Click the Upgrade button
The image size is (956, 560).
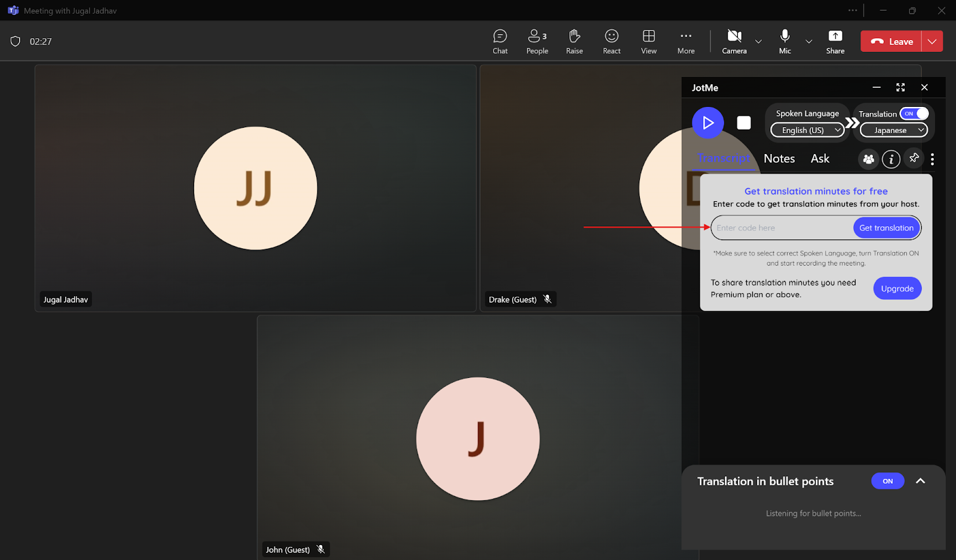[897, 288]
